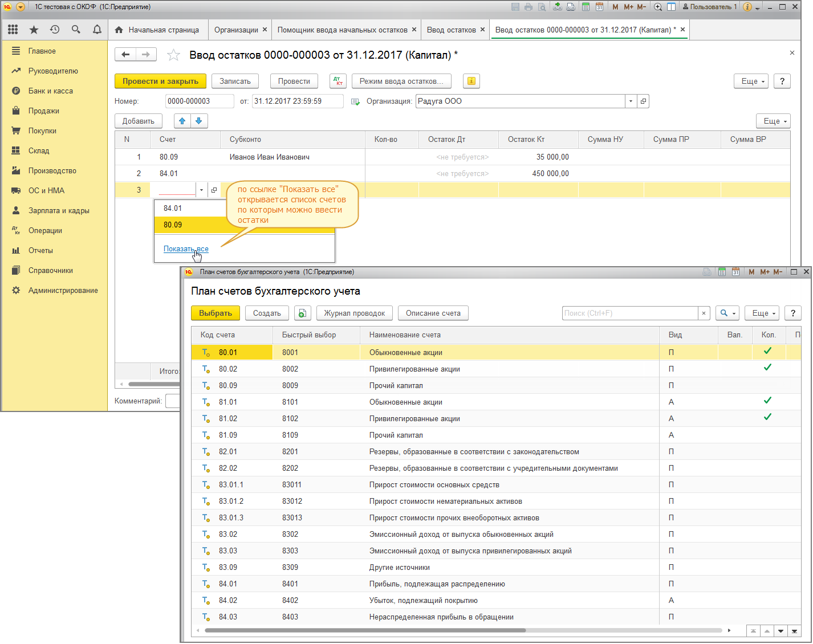Move the row down with the blue arrow
813x644 pixels.
(199, 121)
